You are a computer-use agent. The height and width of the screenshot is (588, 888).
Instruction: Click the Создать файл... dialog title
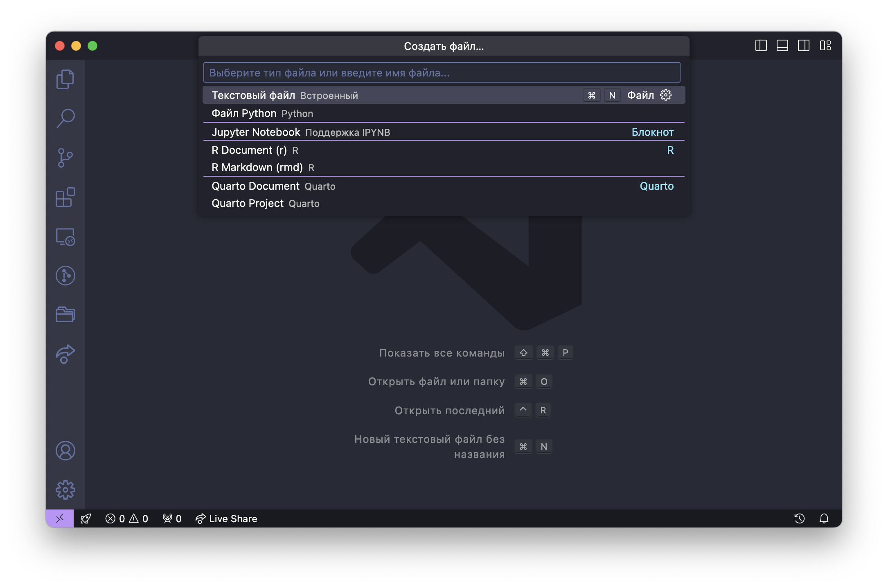[x=444, y=46]
